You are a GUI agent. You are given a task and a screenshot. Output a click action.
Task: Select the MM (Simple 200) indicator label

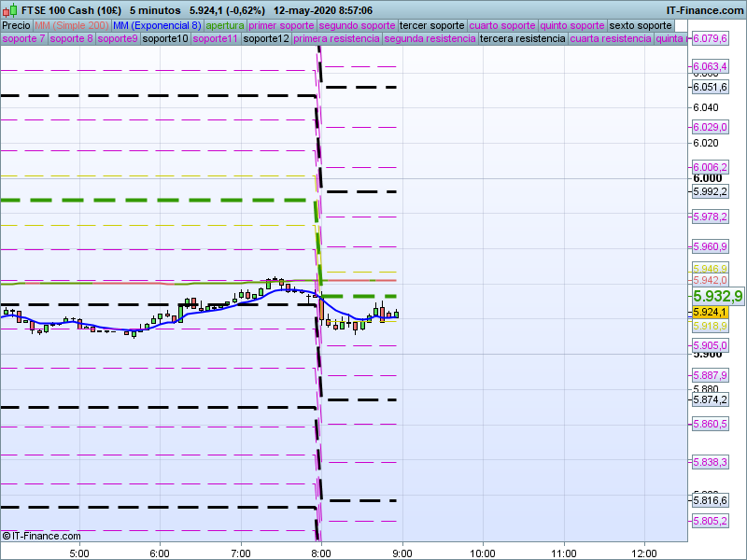[x=70, y=25]
